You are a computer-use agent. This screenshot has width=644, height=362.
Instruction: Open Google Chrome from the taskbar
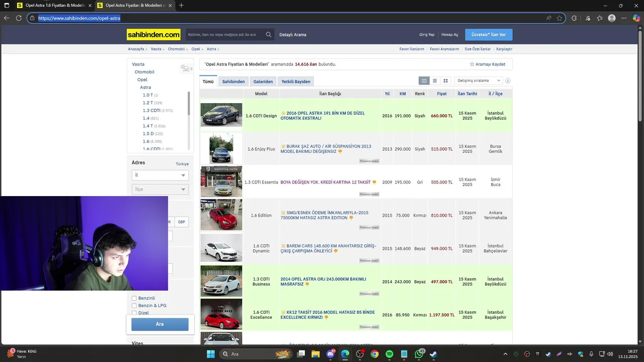click(375, 354)
